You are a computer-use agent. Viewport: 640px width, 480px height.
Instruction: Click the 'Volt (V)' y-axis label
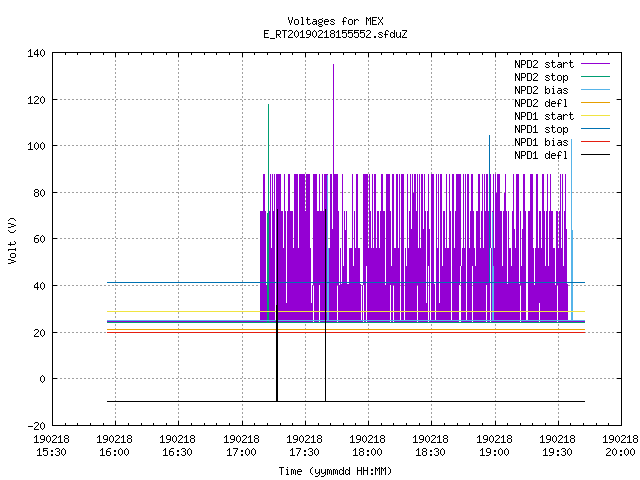pyautogui.click(x=12, y=240)
